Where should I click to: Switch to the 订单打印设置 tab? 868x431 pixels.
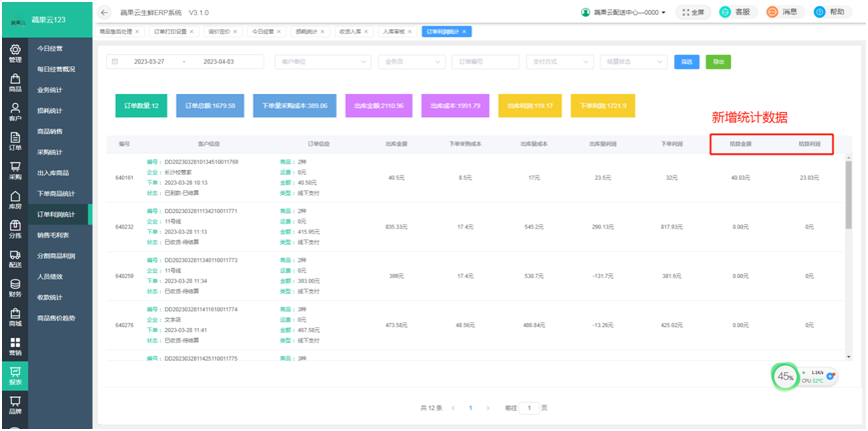click(170, 32)
